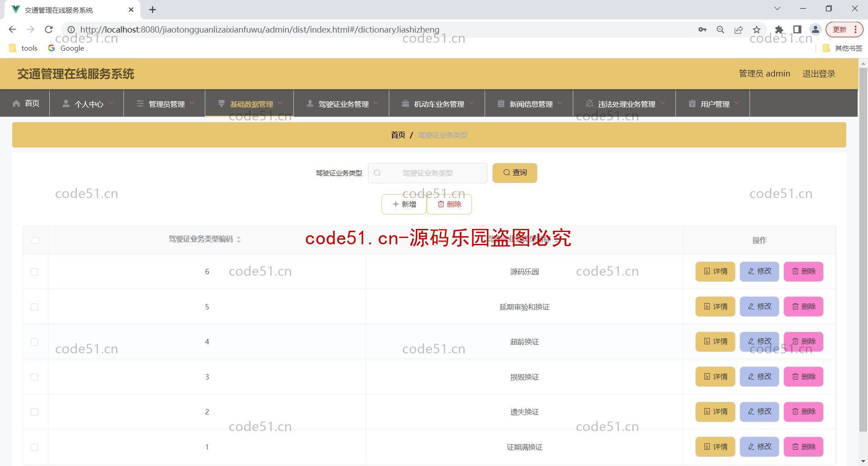This screenshot has width=868, height=466.
Task: Check the row for 超龄换证
Action: tap(34, 342)
